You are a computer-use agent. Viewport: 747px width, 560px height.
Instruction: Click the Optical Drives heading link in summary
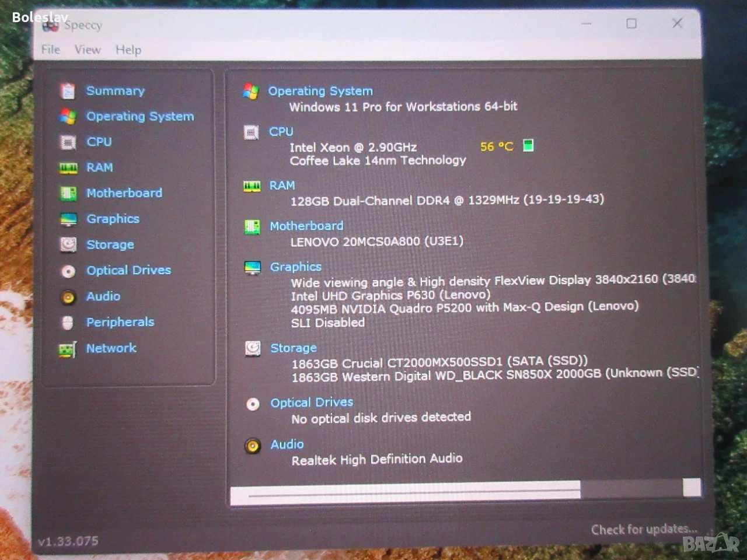tap(312, 402)
